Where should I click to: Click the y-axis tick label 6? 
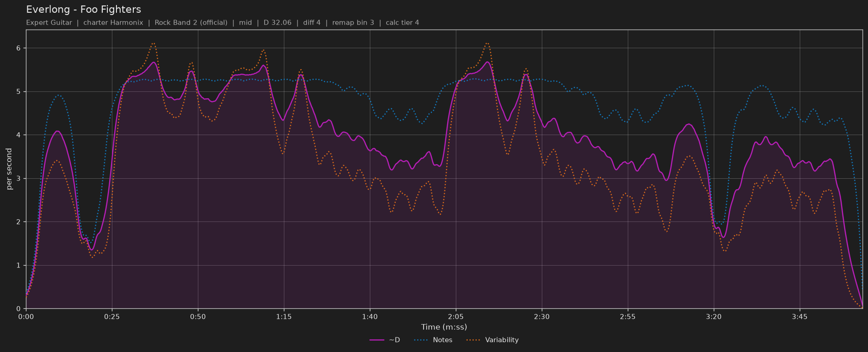(19, 48)
